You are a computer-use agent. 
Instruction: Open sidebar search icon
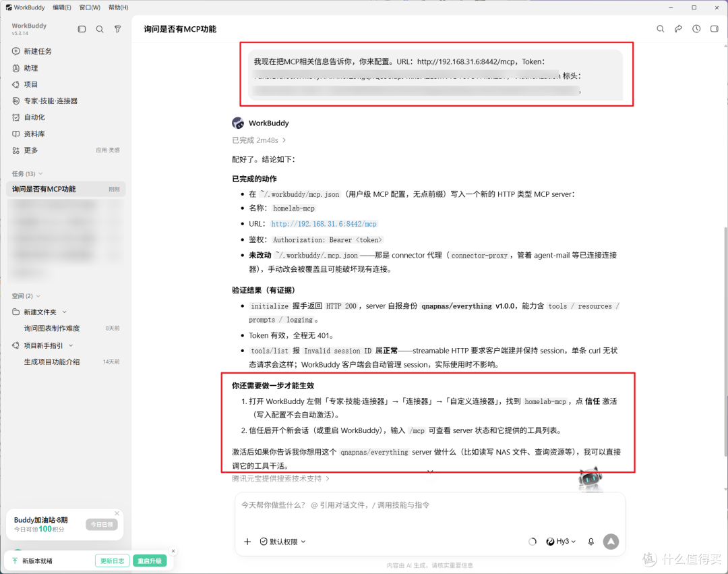tap(100, 29)
